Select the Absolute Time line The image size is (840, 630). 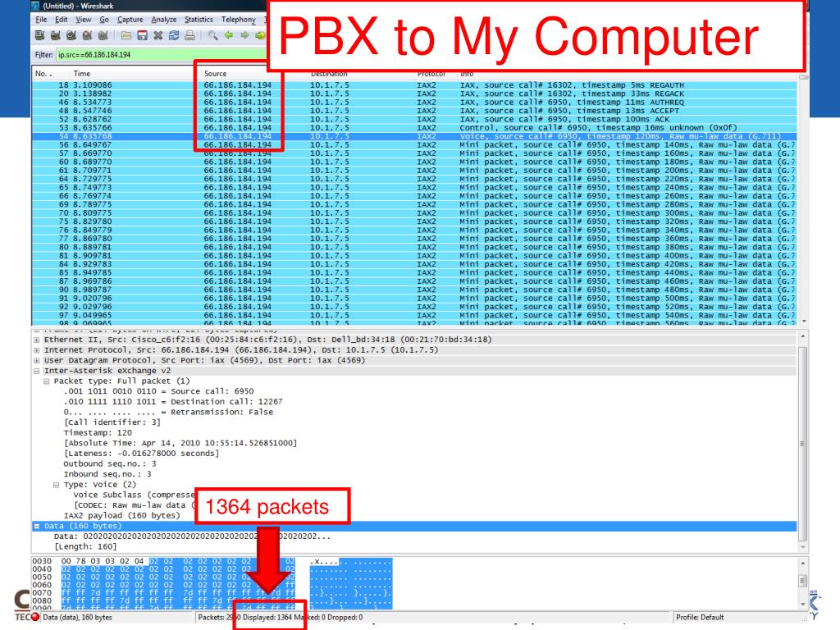pyautogui.click(x=180, y=443)
